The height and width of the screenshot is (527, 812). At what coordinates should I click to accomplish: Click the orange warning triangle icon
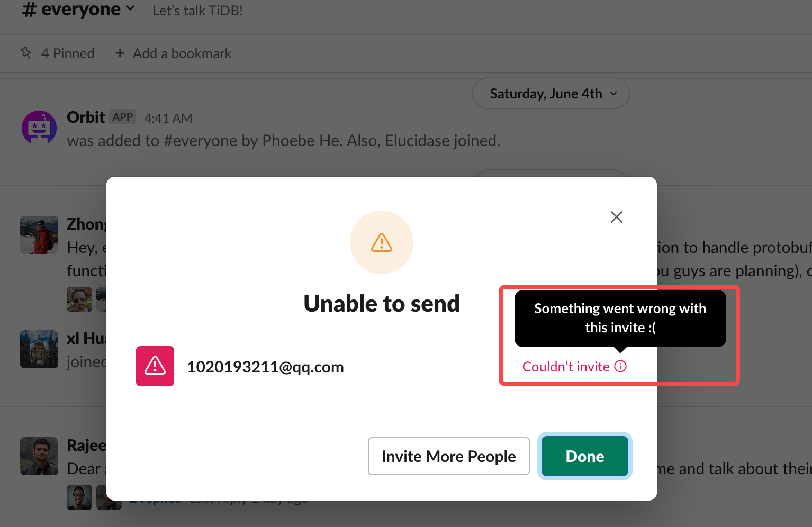pyautogui.click(x=381, y=242)
